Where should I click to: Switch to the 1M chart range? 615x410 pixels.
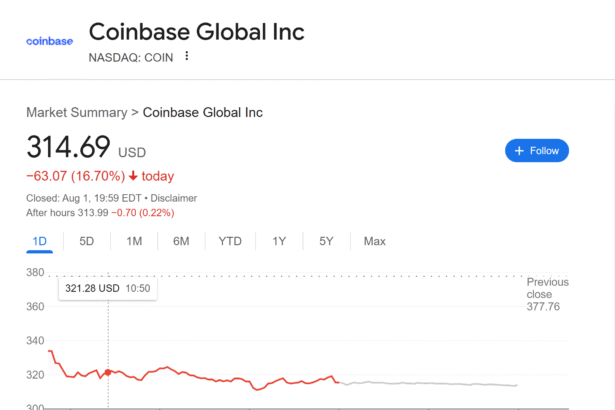(x=134, y=241)
